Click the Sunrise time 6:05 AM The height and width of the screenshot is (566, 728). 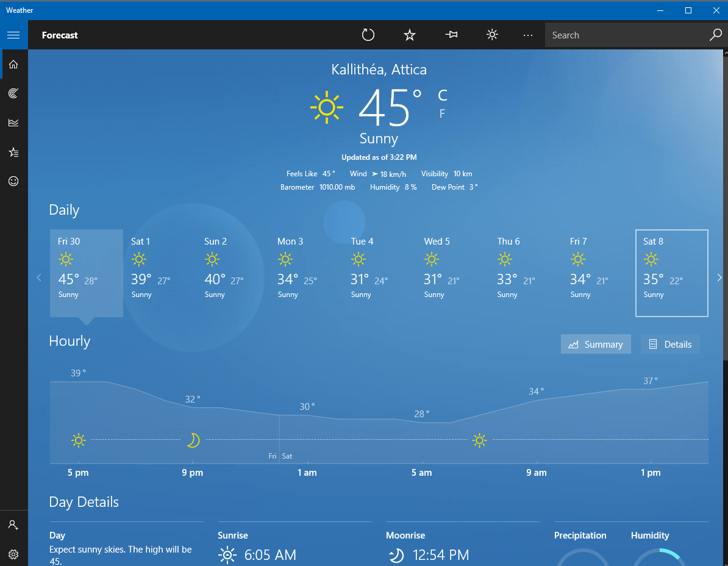click(270, 555)
